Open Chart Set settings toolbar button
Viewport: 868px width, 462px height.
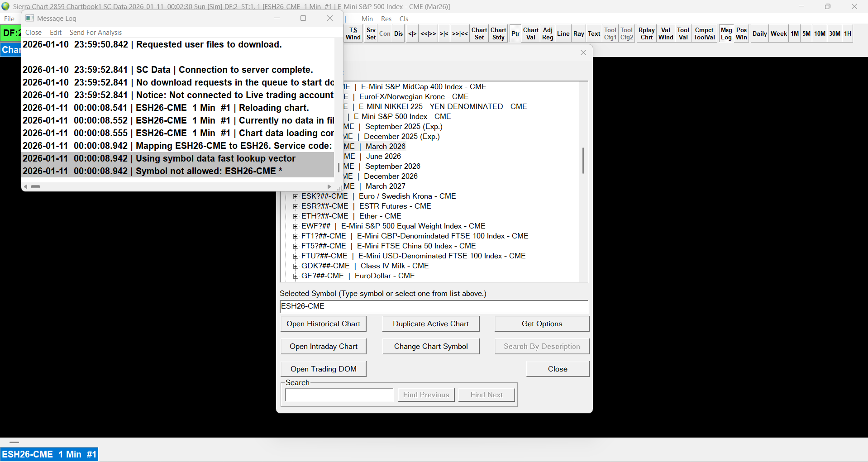pos(479,33)
